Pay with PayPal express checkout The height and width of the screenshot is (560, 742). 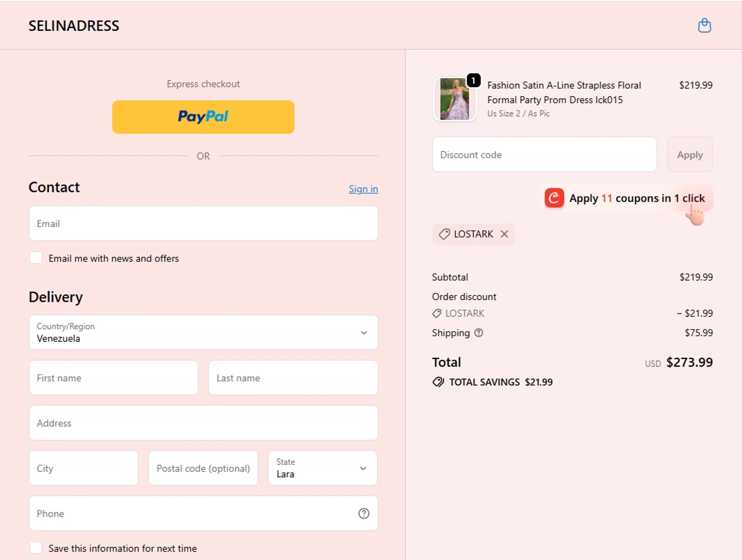(203, 117)
